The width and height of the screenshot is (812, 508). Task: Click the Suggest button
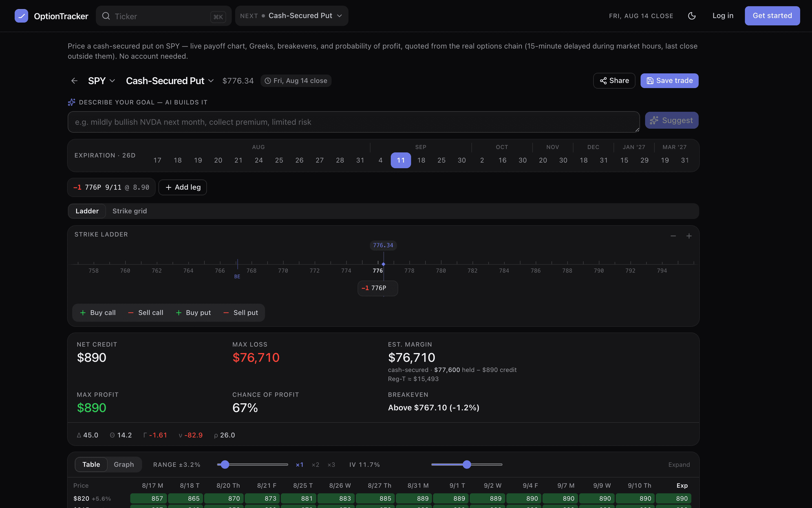click(x=671, y=120)
